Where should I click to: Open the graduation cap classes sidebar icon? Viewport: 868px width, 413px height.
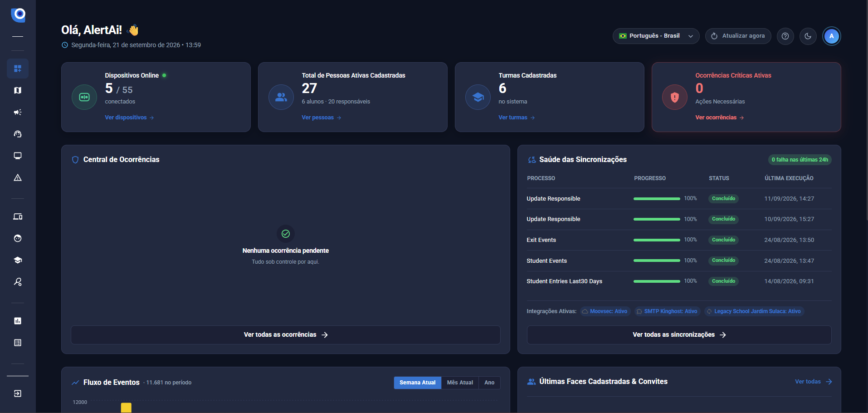coord(18,260)
